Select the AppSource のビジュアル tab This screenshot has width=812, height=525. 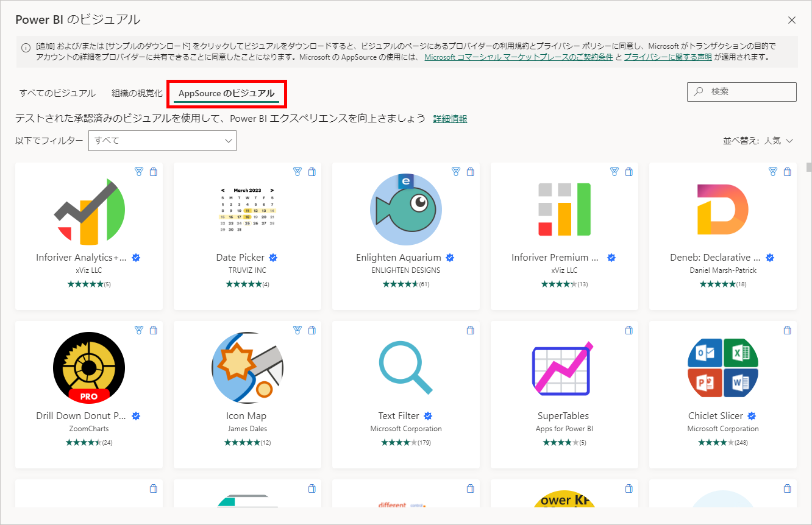pyautogui.click(x=227, y=93)
